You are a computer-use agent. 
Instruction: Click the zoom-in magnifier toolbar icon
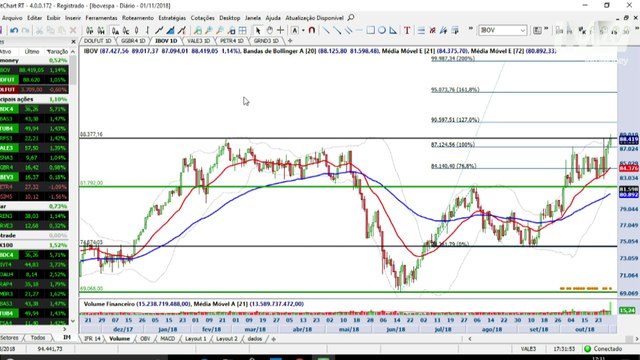click(x=209, y=31)
